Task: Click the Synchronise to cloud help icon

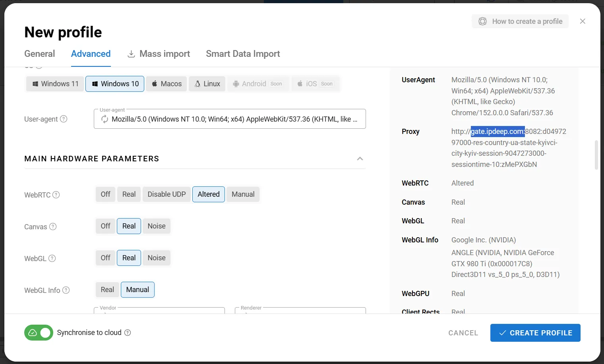Action: tap(128, 333)
